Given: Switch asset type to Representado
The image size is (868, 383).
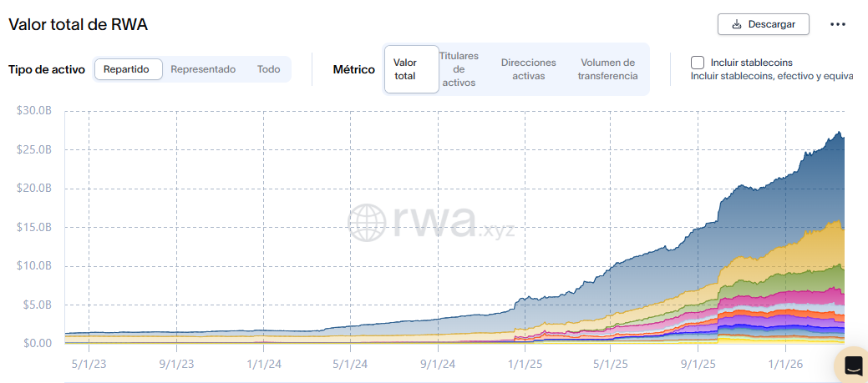Looking at the screenshot, I should (x=203, y=69).
